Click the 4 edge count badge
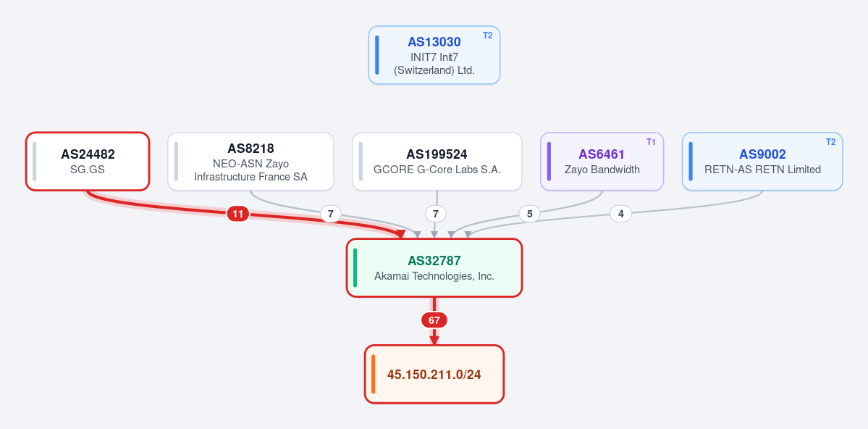Screen dimensions: 868x429 620,213
